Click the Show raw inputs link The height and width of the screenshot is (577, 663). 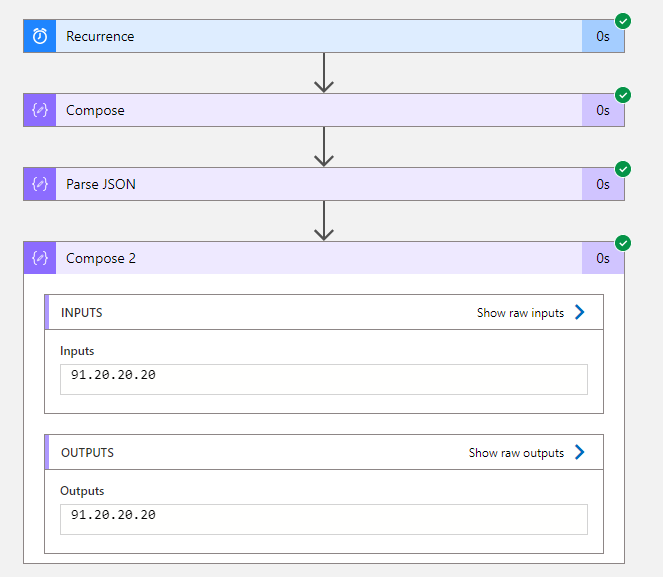coord(520,313)
